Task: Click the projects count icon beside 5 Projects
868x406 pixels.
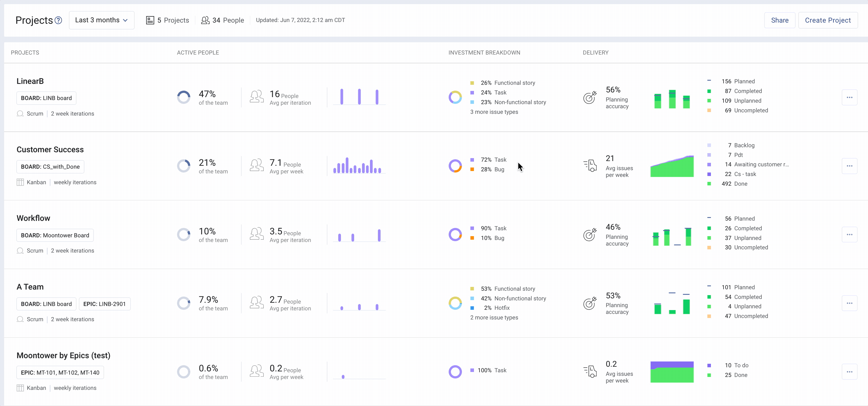Action: [150, 20]
